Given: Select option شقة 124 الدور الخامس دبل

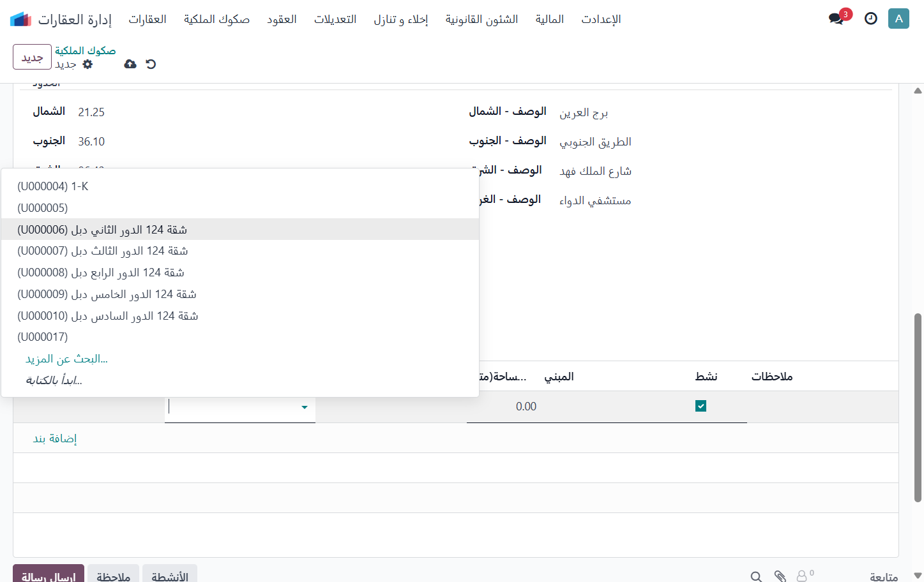Looking at the screenshot, I should (240, 294).
